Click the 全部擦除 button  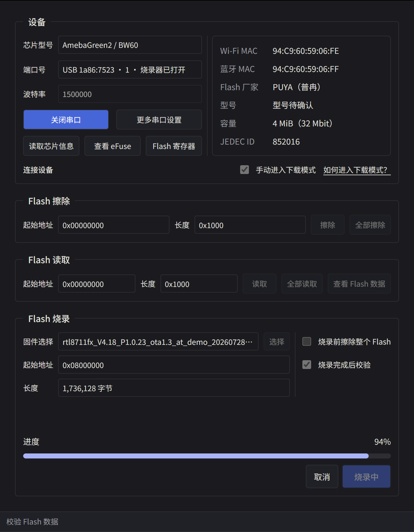[370, 225]
